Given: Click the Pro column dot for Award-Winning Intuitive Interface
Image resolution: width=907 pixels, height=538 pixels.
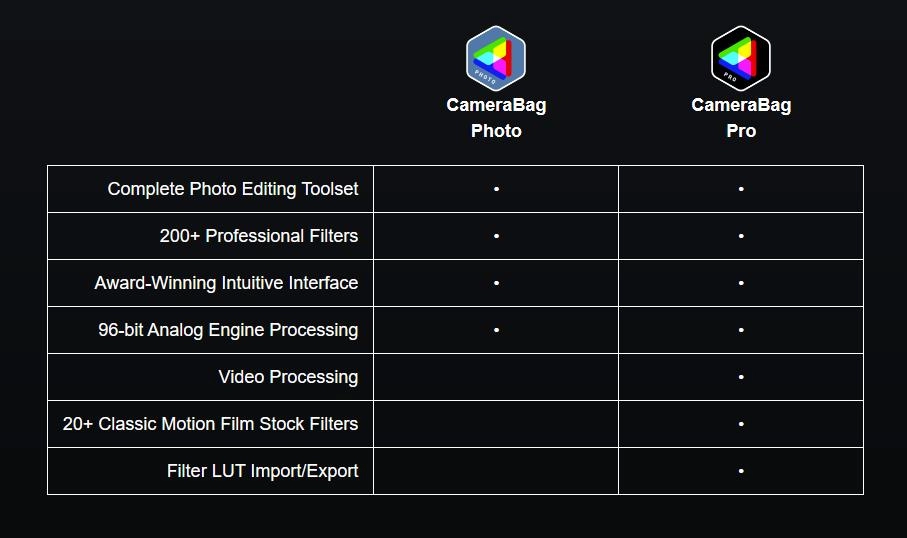Looking at the screenshot, I should (741, 283).
